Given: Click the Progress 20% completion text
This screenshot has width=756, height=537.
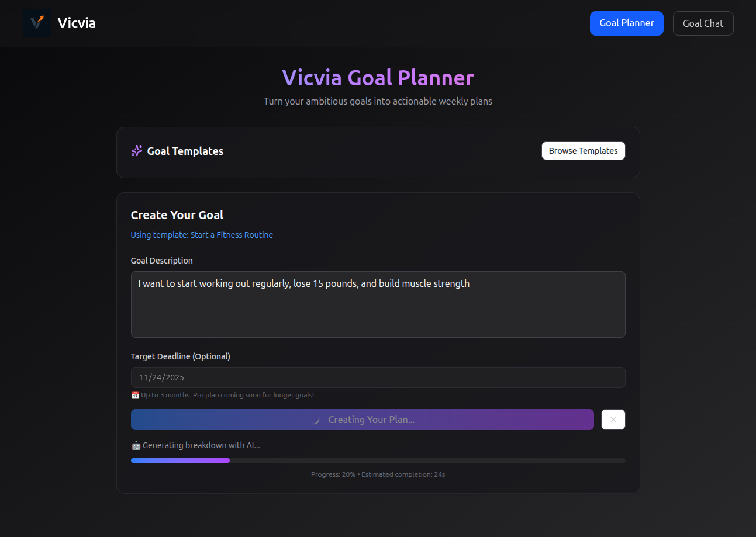Looking at the screenshot, I should pyautogui.click(x=378, y=474).
